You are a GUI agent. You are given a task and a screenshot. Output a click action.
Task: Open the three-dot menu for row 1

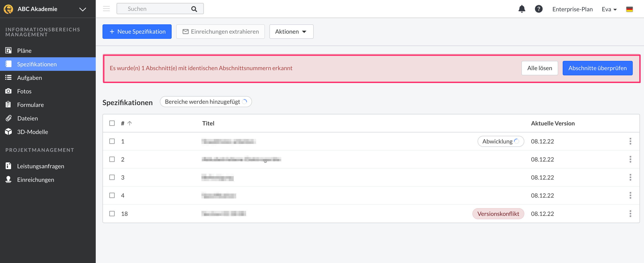[x=630, y=141]
